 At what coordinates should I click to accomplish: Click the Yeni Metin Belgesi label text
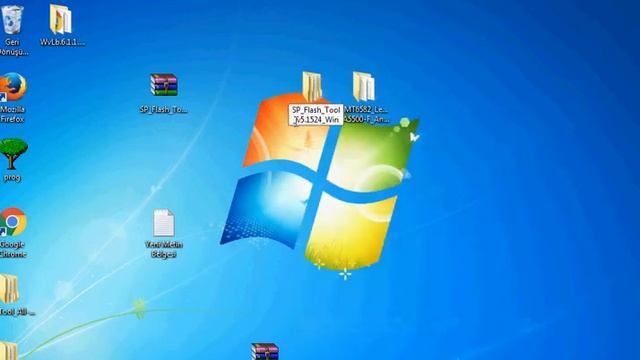click(x=164, y=249)
